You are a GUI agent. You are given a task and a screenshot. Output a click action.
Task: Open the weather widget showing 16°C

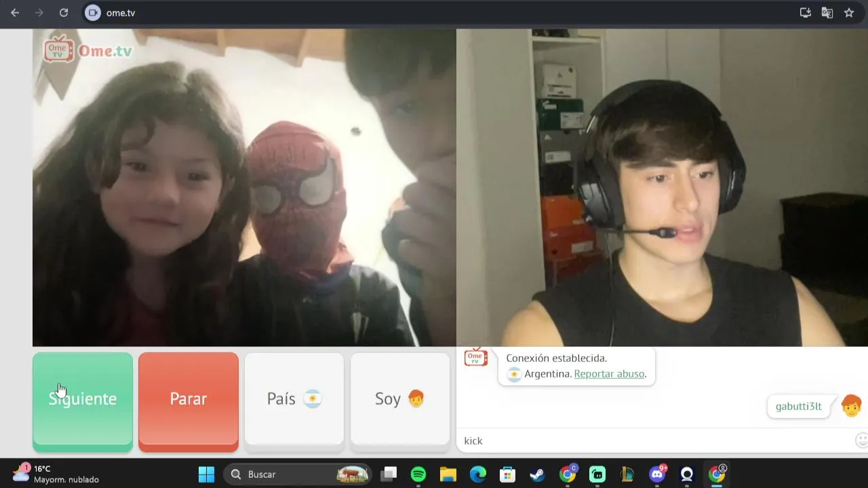pos(56,474)
